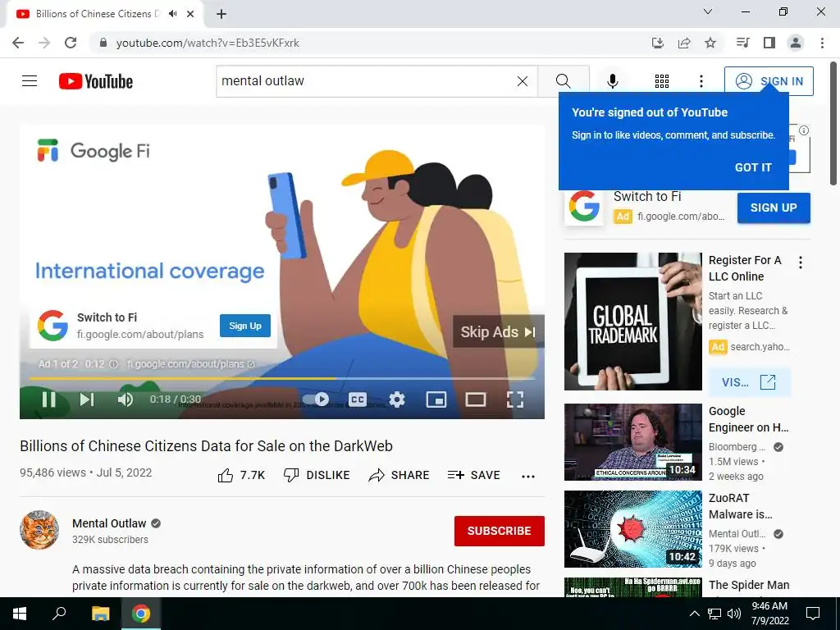840x630 pixels.
Task: Bookmark this page with the star
Action: (710, 43)
